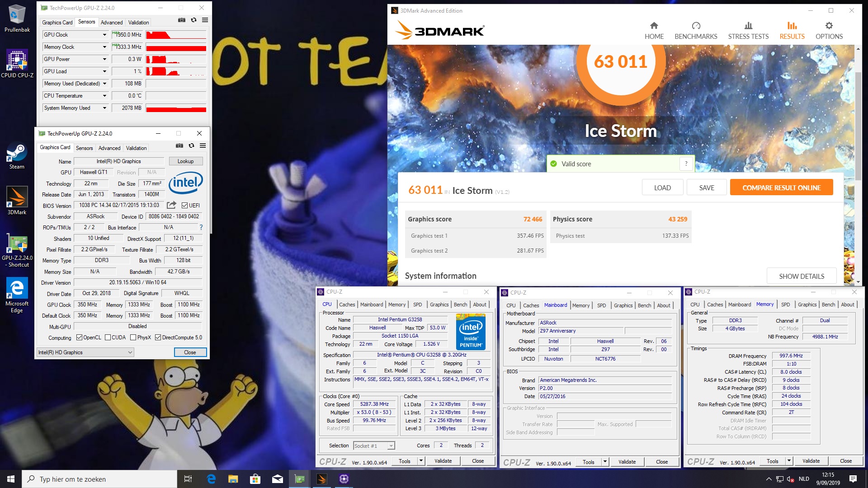Toggle UEFI checkbox in GPU-Z

(x=184, y=206)
